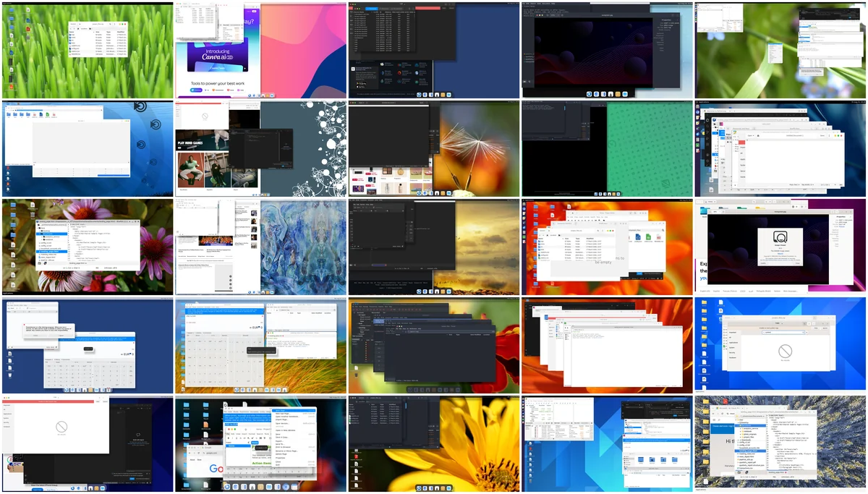The height and width of the screenshot is (494, 868).
Task: Choose "Print to Browser" in the File menu
Action: point(294,447)
